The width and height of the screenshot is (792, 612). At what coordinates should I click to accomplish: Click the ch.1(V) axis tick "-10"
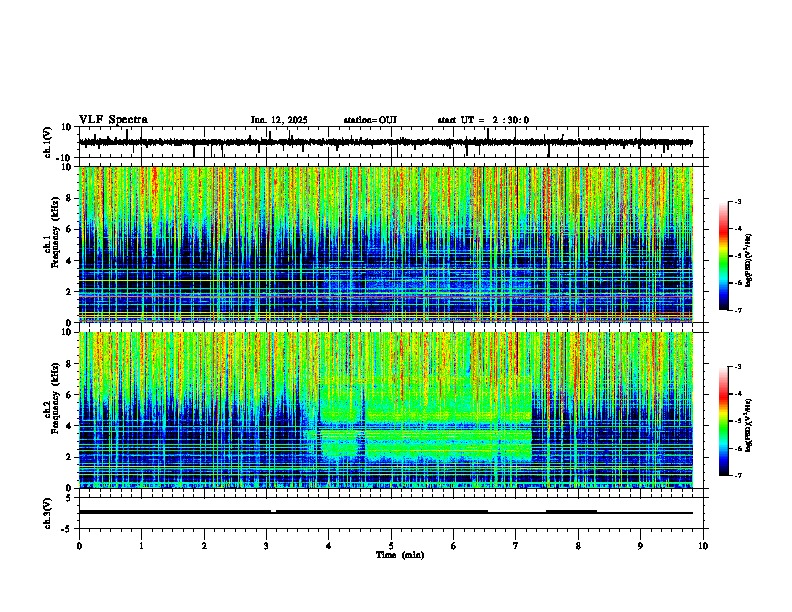pyautogui.click(x=65, y=158)
